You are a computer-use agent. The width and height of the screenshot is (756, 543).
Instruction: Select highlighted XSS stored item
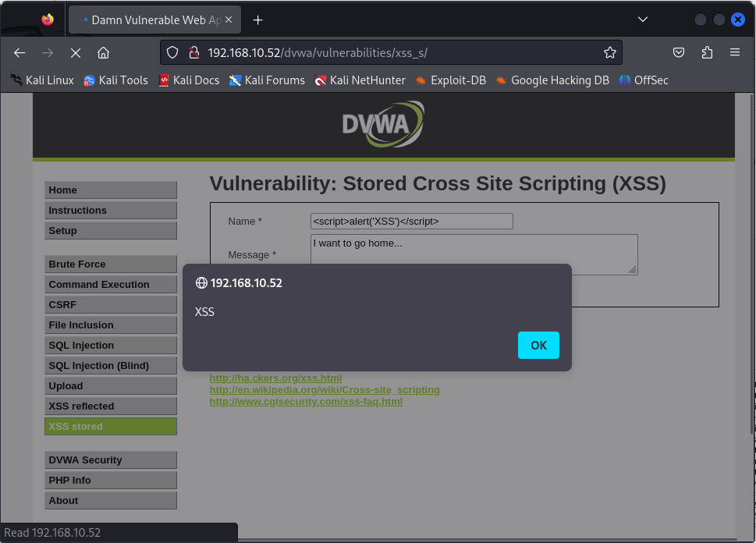point(111,426)
